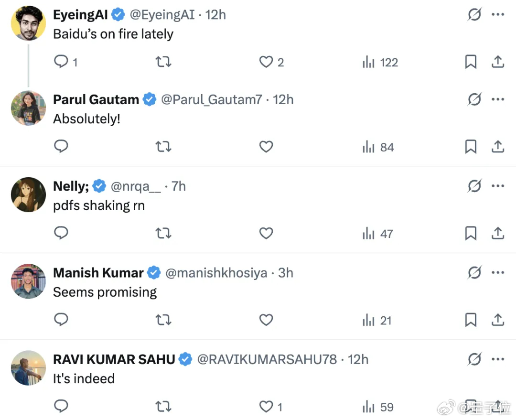Repost Parul Gautam's Absolutely! reply
This screenshot has width=516, height=420.
(x=163, y=147)
